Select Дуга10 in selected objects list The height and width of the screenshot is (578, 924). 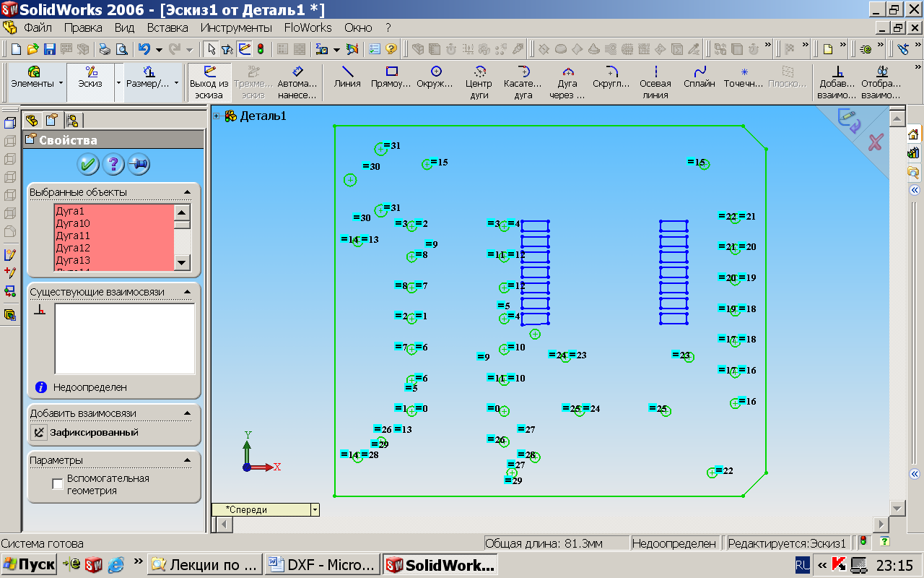[x=73, y=223]
